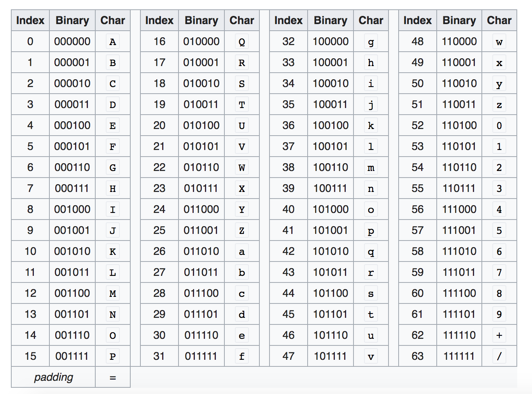The height and width of the screenshot is (394, 532).
Task: Select binary value 010101 cell
Action: click(201, 146)
